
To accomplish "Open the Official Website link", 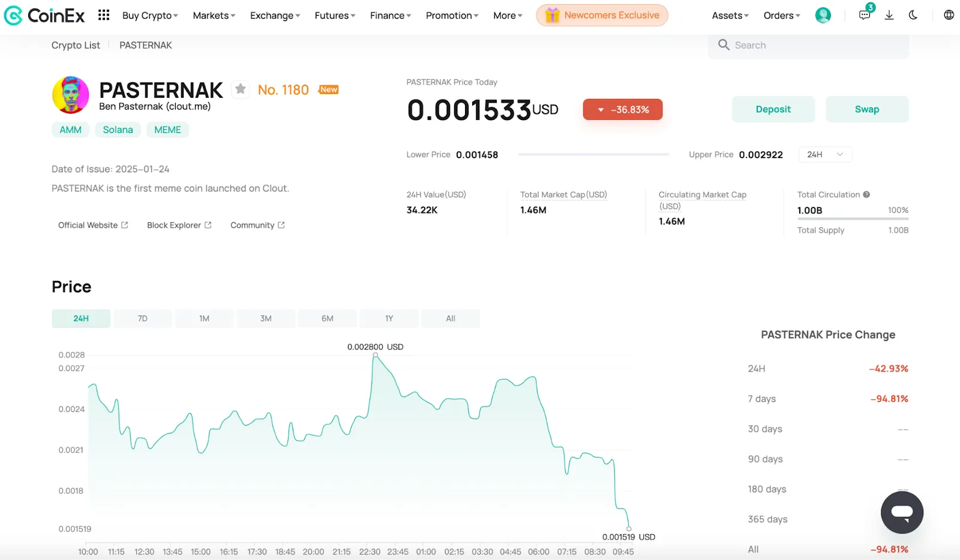I will pyautogui.click(x=93, y=225).
